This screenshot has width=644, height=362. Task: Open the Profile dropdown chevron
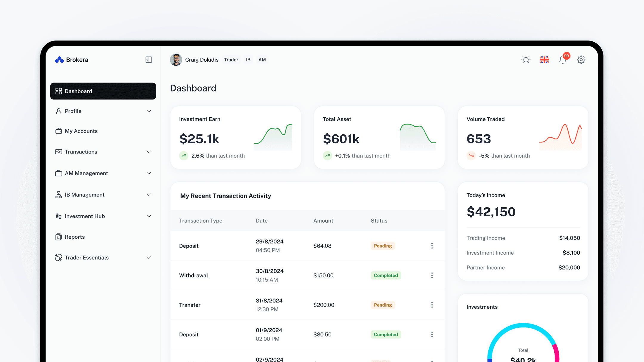(x=149, y=111)
